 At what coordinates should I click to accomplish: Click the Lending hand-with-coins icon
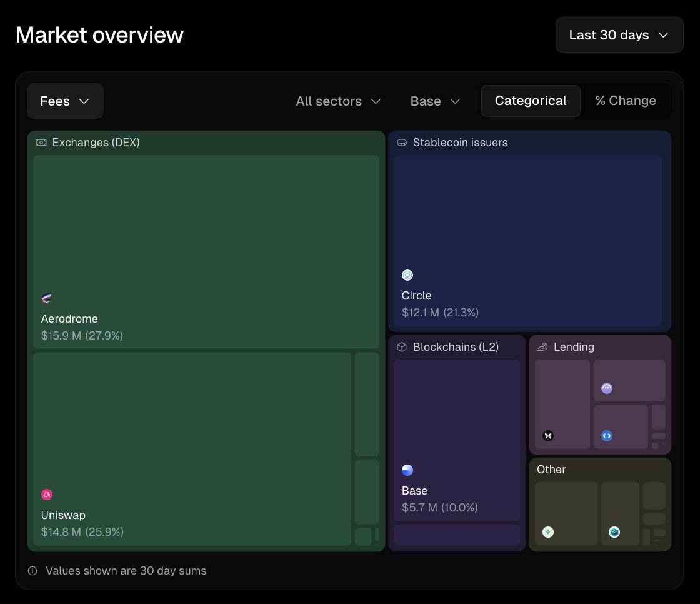pyautogui.click(x=542, y=347)
